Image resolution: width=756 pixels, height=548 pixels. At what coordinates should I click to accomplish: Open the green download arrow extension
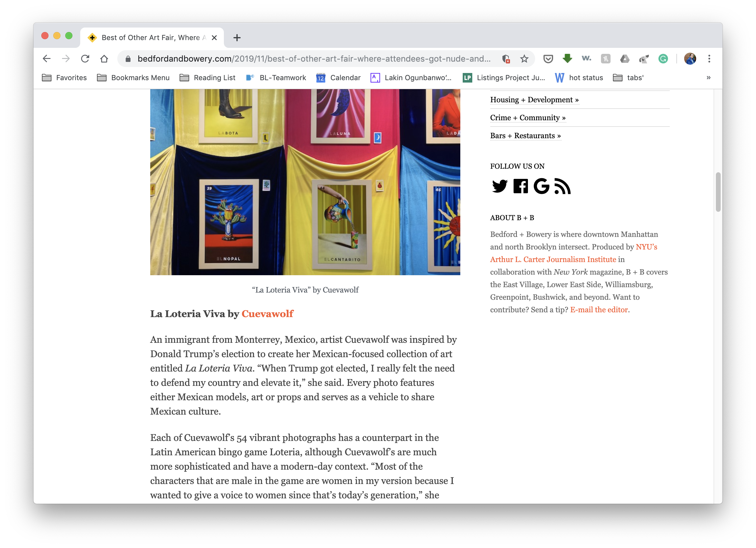pos(567,58)
